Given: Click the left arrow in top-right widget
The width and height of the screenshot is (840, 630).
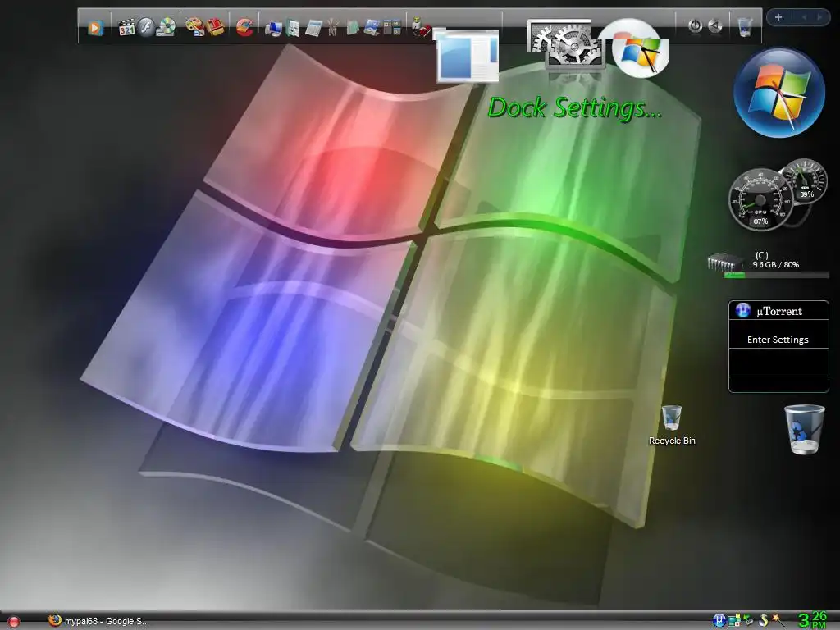Looking at the screenshot, I should [804, 17].
